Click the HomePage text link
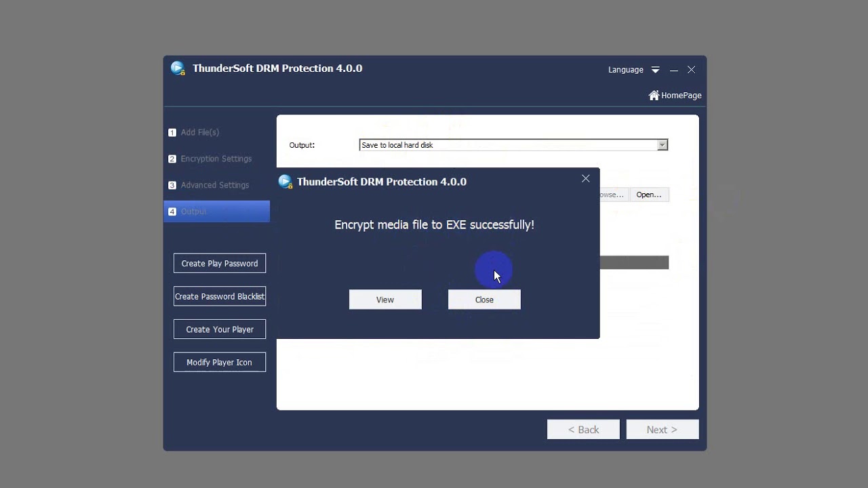 click(x=682, y=96)
